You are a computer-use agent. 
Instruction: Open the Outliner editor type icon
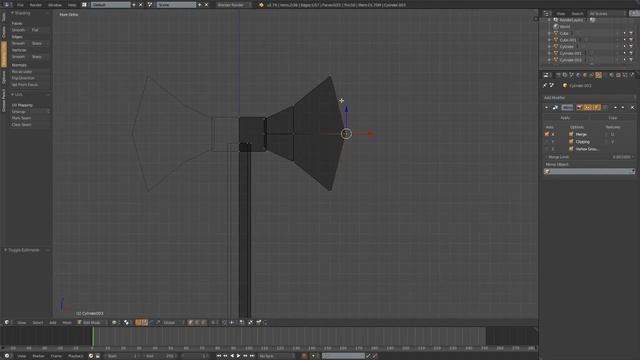547,13
